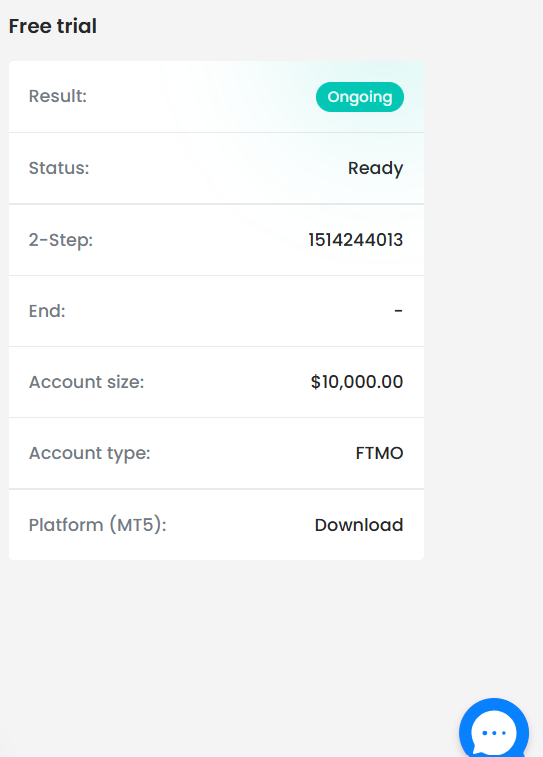Open the blue live chat bubble icon

coord(494,729)
